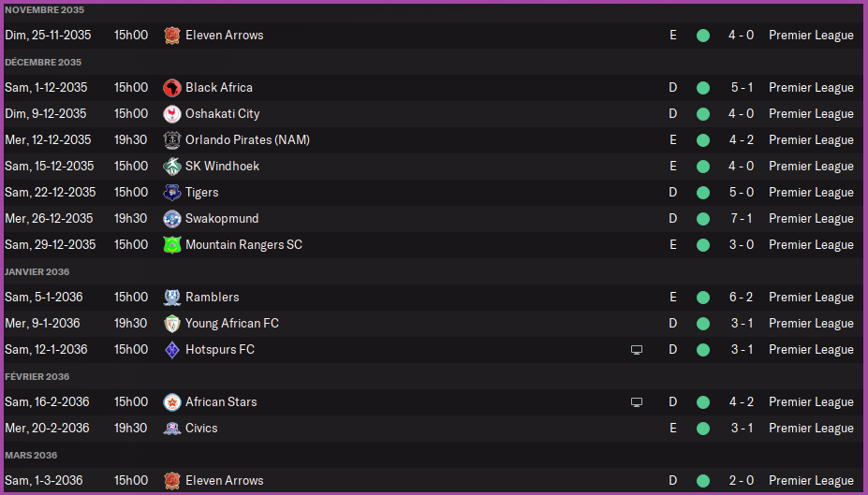The height and width of the screenshot is (495, 868).
Task: Open the Civics team page link
Action: coord(201,428)
